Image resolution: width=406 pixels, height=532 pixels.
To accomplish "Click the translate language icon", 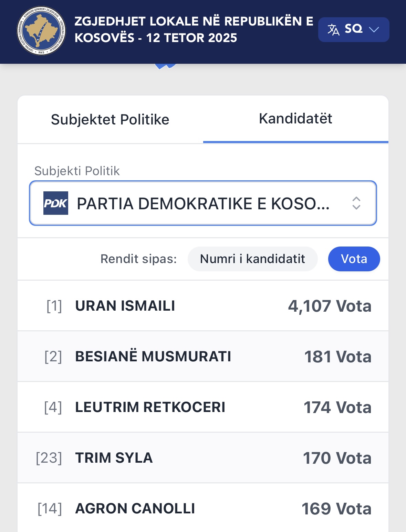I will pos(333,30).
